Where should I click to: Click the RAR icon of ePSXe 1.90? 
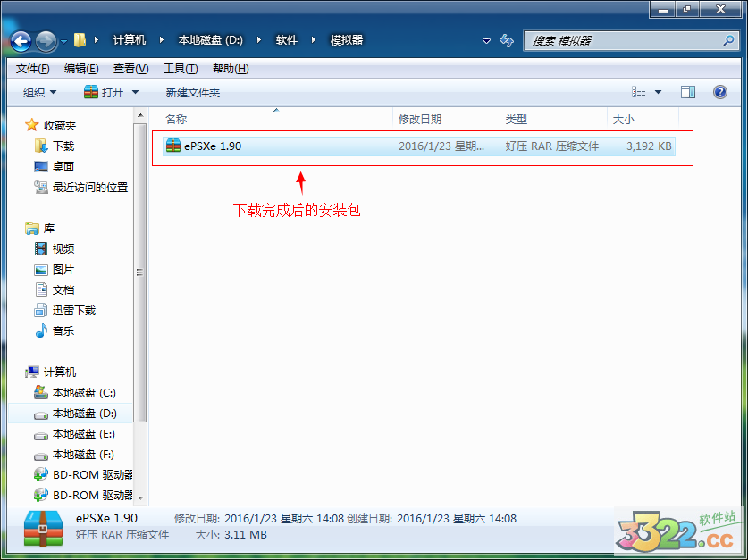tap(172, 146)
